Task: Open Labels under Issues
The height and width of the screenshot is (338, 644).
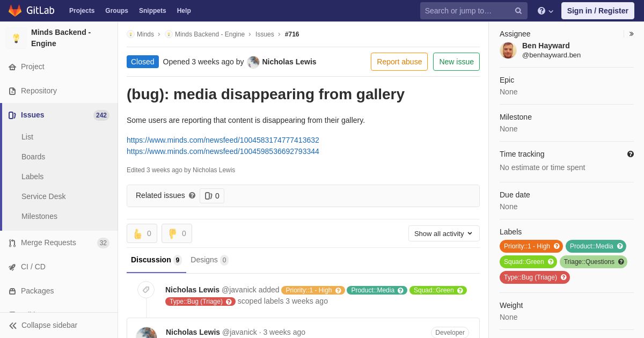Action: [x=32, y=177]
